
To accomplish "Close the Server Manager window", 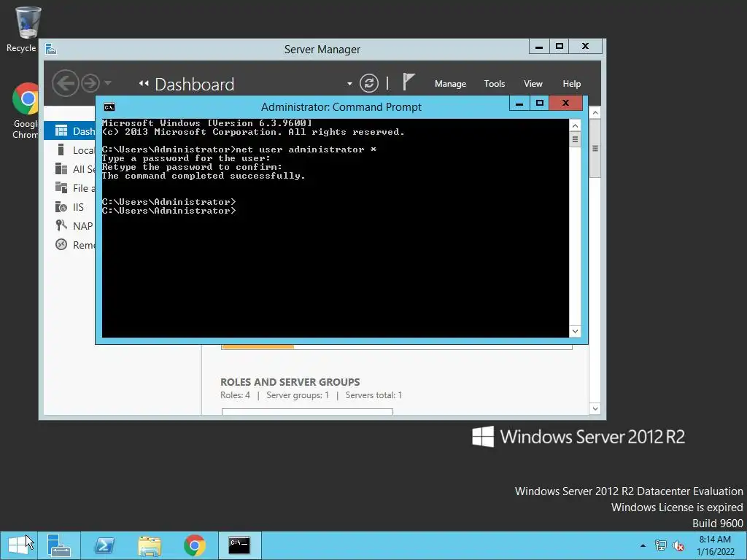I will [586, 47].
